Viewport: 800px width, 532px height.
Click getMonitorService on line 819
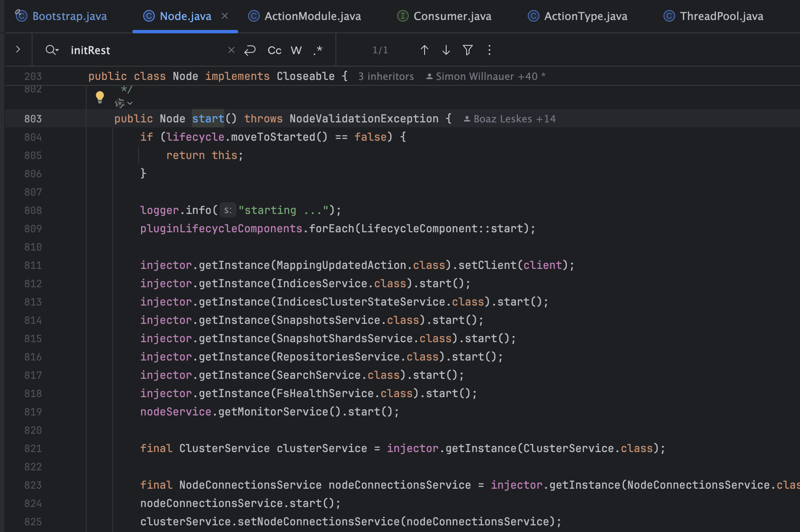[273, 412]
